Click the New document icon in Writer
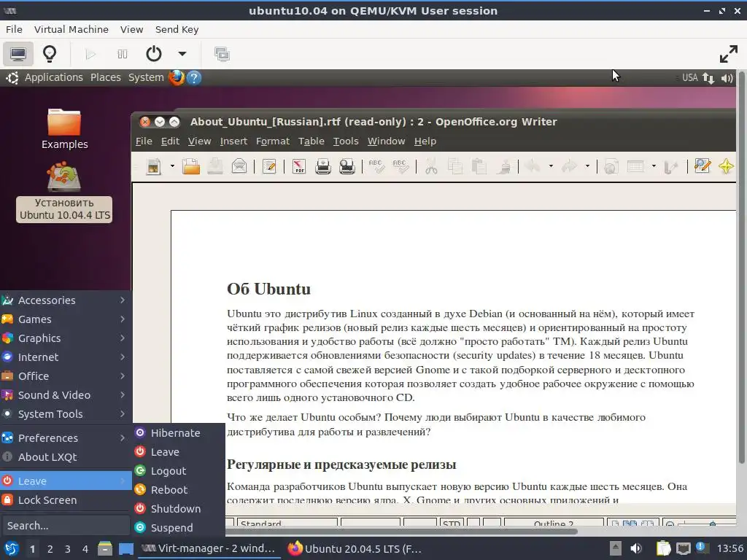Screen dimensions: 747x560 tap(153, 167)
